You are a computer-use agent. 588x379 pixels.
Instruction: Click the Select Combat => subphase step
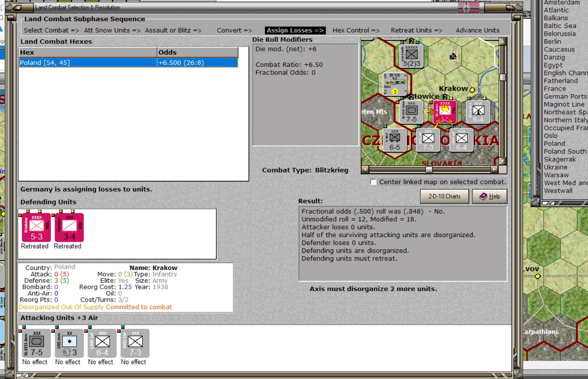[51, 30]
